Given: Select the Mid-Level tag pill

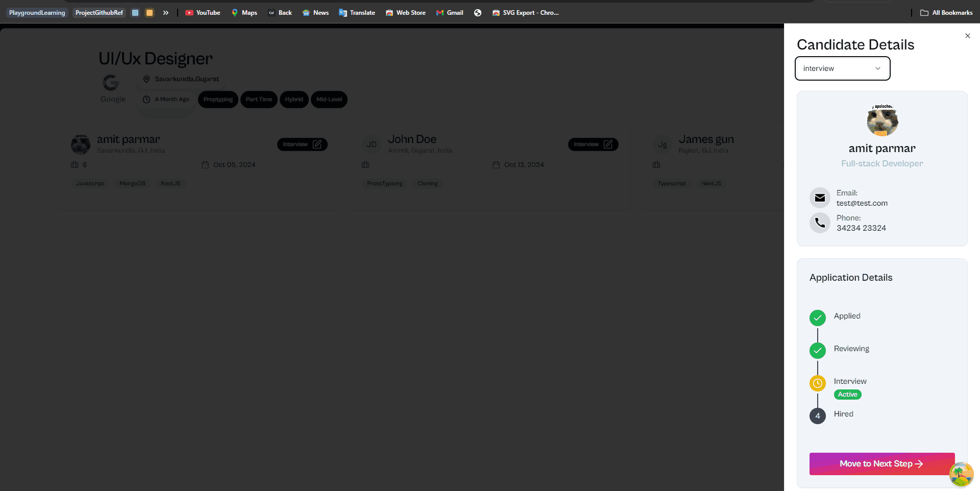Looking at the screenshot, I should point(329,100).
